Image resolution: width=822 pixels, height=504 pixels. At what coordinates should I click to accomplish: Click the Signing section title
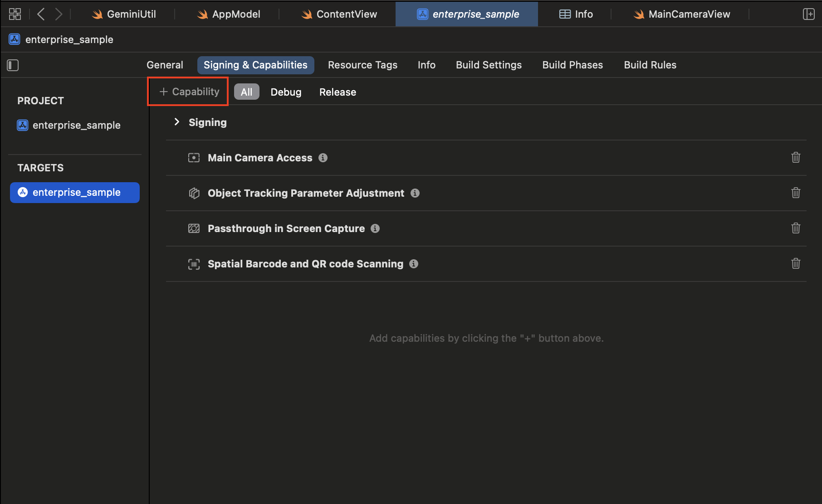click(x=208, y=122)
